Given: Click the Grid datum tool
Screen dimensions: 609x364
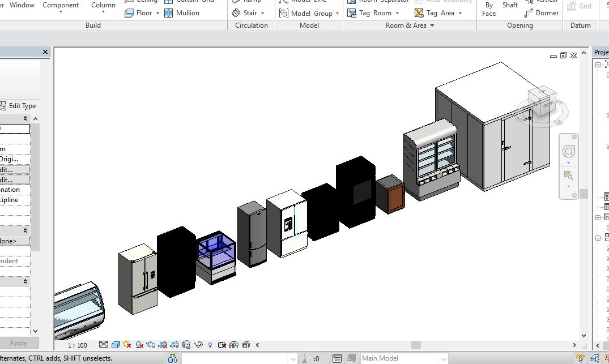Looking at the screenshot, I should click(579, 6).
